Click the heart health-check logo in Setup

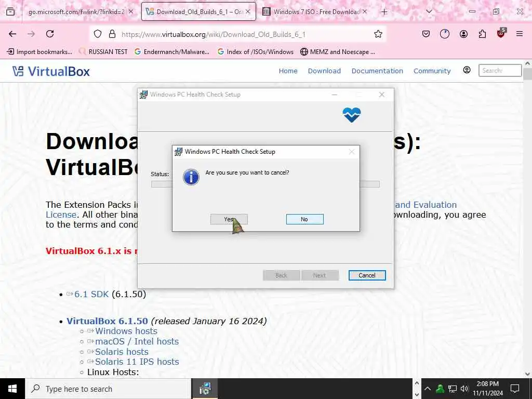pyautogui.click(x=352, y=115)
